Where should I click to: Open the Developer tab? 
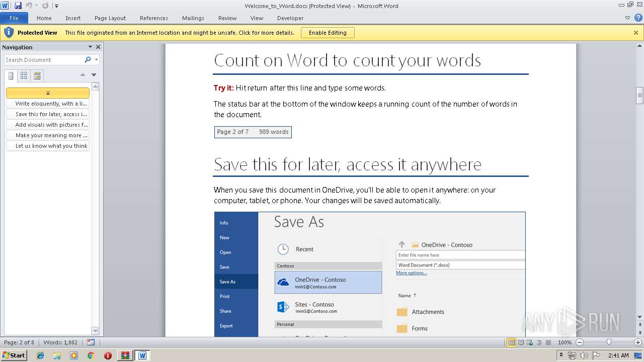(290, 18)
